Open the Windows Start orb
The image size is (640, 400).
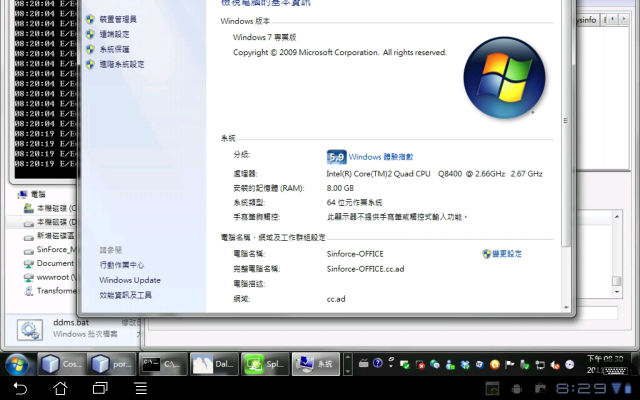click(17, 364)
